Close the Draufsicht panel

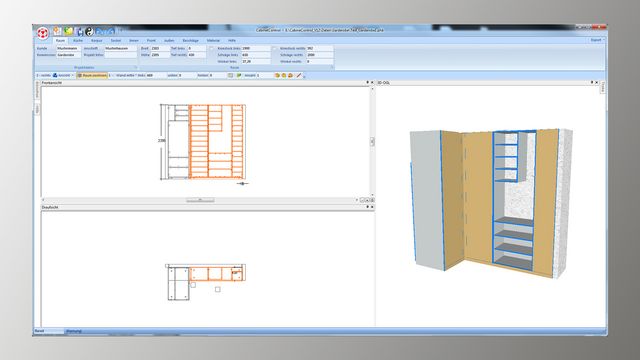(x=372, y=207)
